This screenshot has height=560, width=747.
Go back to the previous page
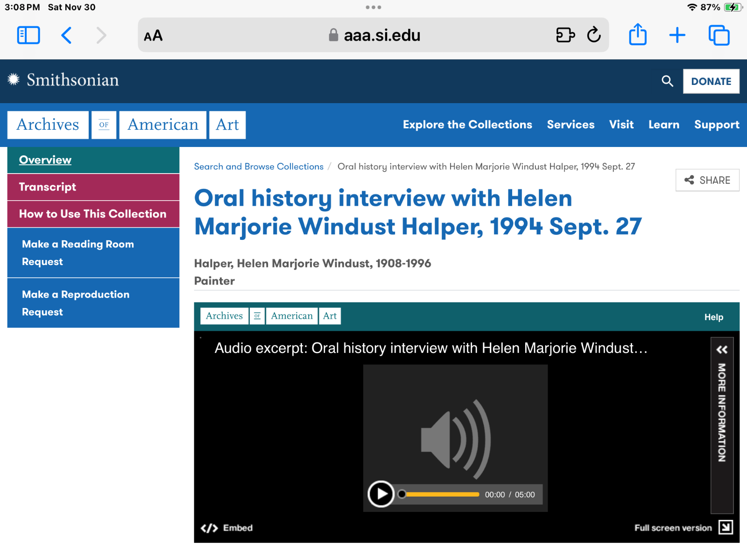point(67,35)
